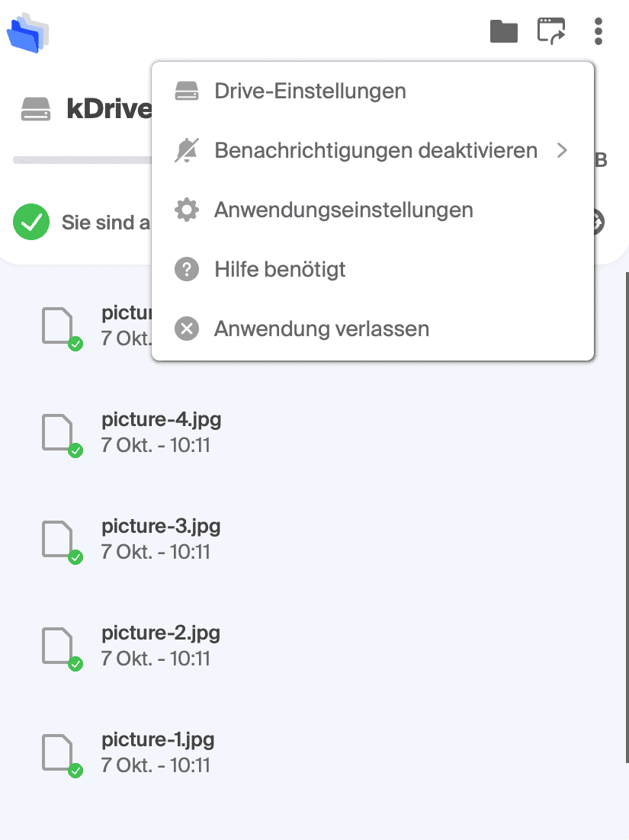
Task: Click the question mark help icon
Action: pos(187,270)
